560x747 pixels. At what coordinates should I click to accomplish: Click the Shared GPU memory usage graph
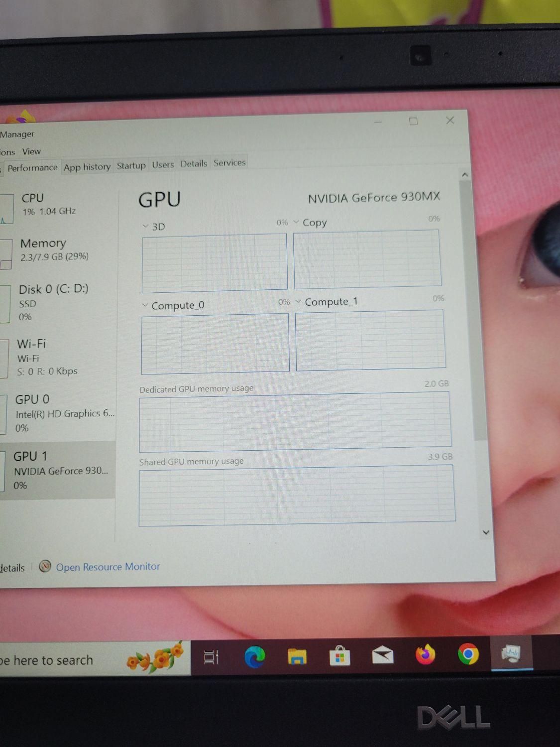click(297, 496)
